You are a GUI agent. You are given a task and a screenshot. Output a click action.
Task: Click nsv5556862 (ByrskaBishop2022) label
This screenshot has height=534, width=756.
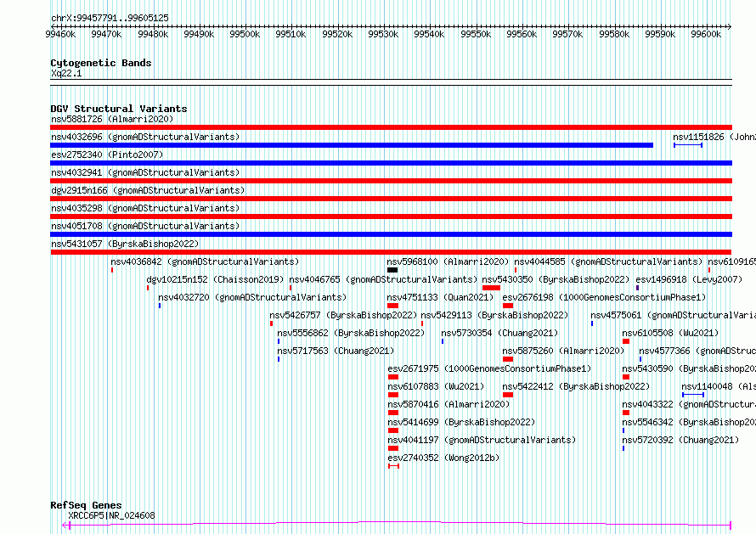(351, 333)
